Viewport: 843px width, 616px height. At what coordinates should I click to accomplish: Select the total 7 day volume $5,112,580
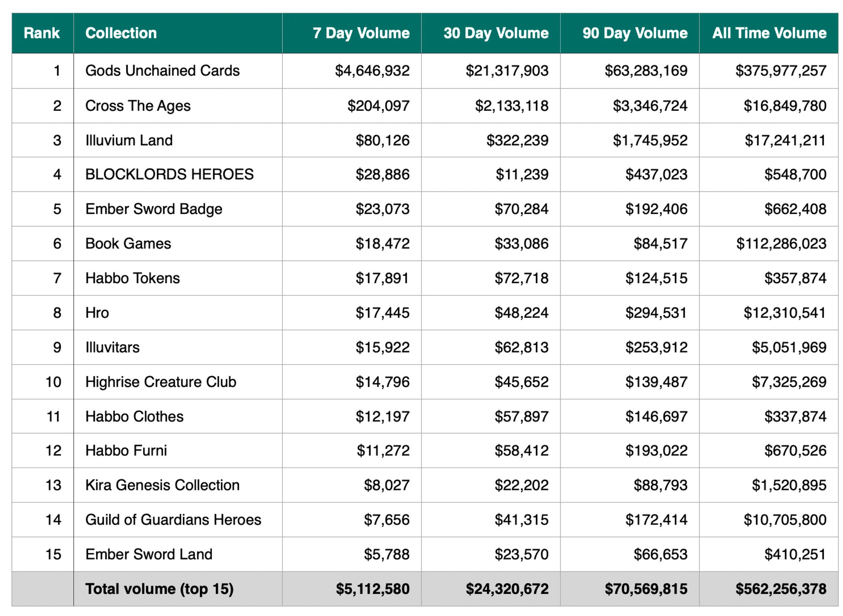tap(373, 588)
